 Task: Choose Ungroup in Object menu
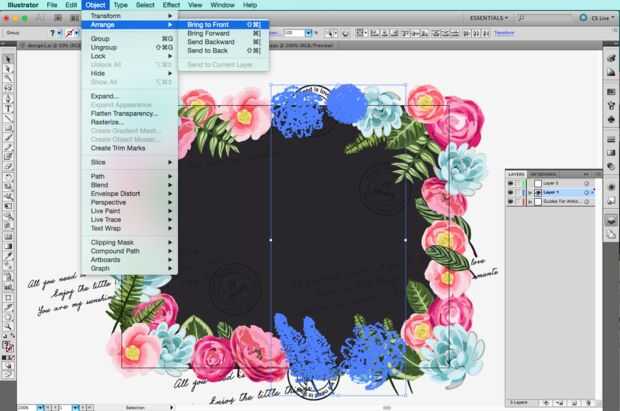pos(129,47)
